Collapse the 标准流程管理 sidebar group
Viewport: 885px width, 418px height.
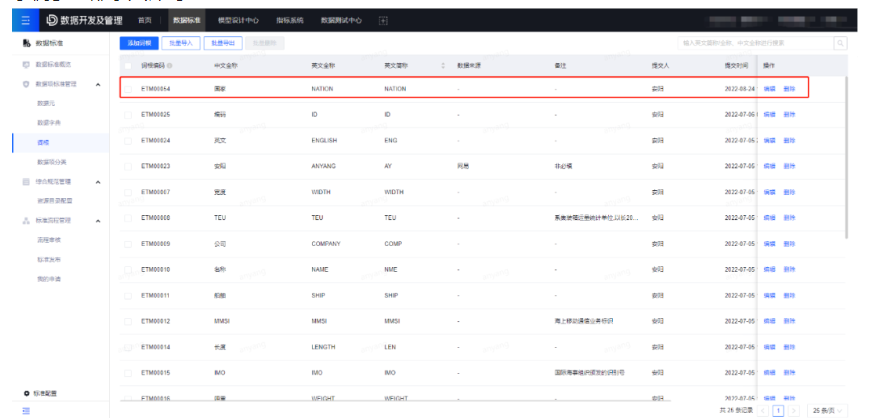98,221
